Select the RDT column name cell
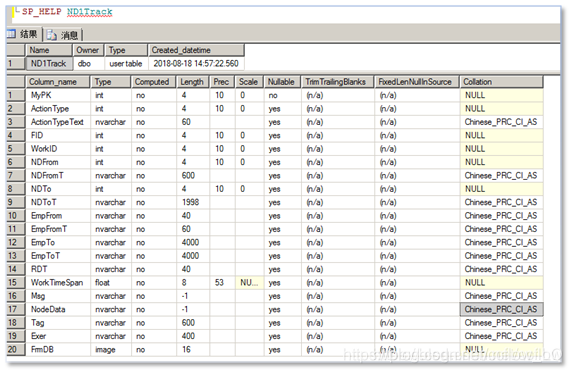This screenshot has width=572, height=373. coord(58,269)
